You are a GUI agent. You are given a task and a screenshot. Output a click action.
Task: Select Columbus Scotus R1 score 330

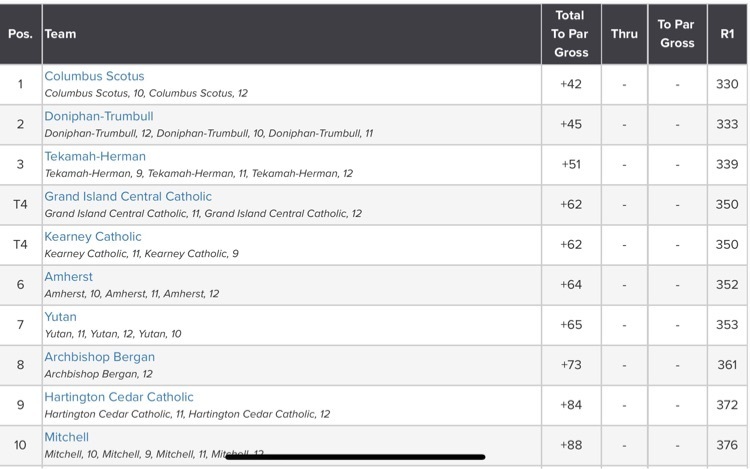coord(727,84)
